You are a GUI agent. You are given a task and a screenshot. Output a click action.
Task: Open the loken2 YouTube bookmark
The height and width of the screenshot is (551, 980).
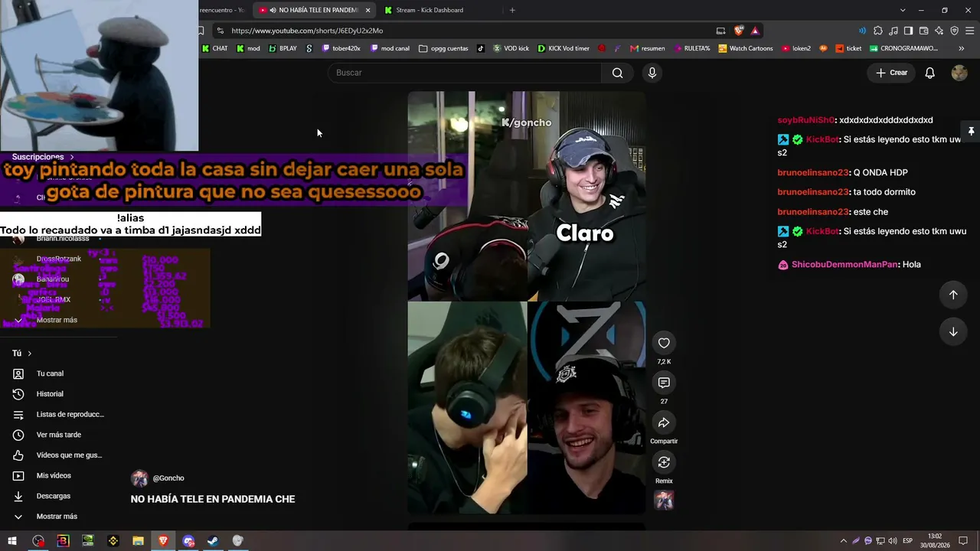[x=796, y=48]
